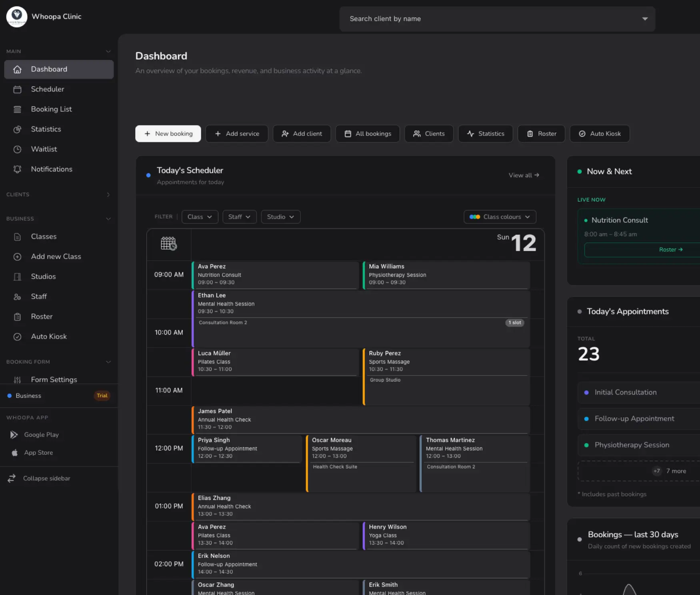
Task: Click the Dashboard home icon
Action: coord(17,69)
